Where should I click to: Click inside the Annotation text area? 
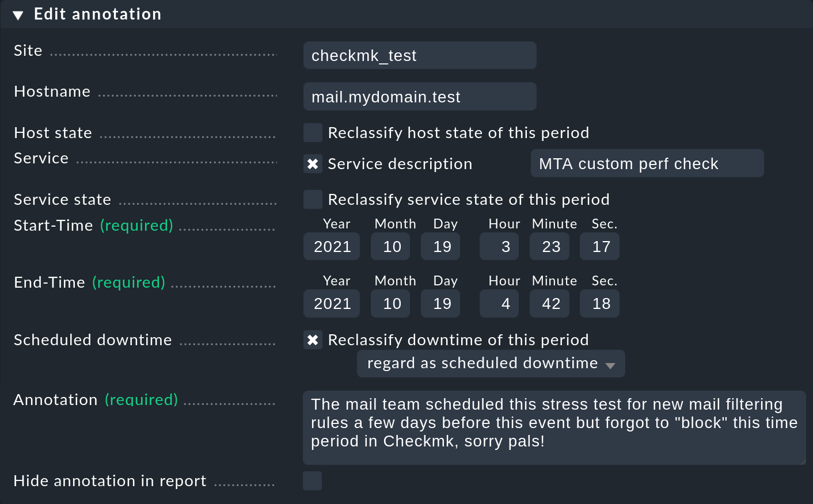point(554,426)
